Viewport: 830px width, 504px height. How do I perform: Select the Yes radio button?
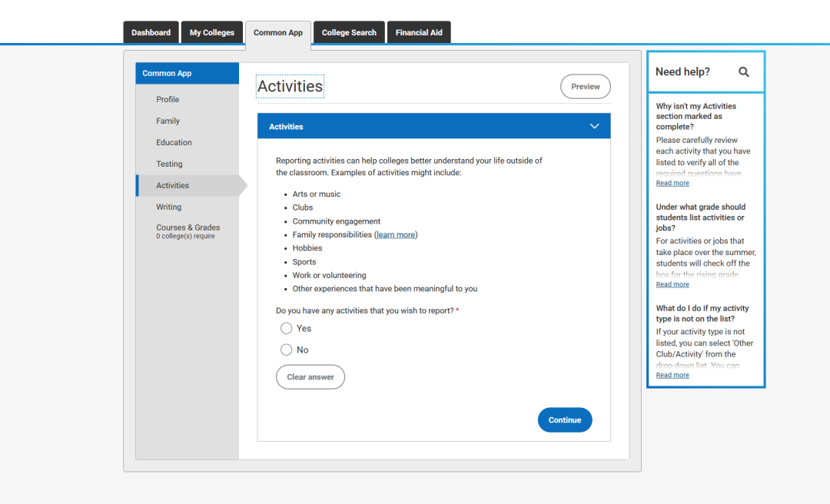(287, 328)
